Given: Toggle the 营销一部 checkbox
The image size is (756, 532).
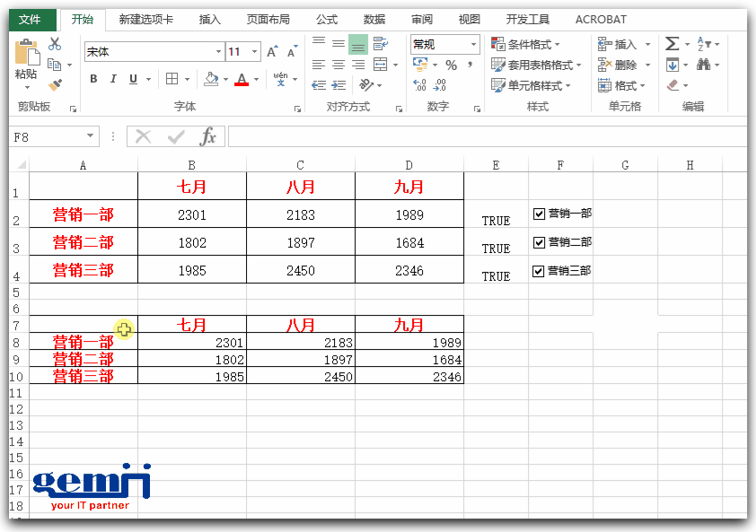Looking at the screenshot, I should [x=540, y=214].
